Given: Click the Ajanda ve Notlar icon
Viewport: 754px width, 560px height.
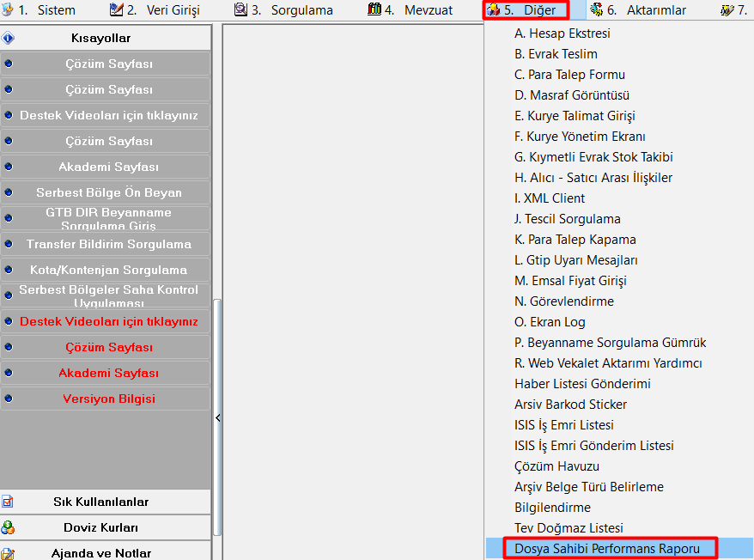Looking at the screenshot, I should click(8, 553).
